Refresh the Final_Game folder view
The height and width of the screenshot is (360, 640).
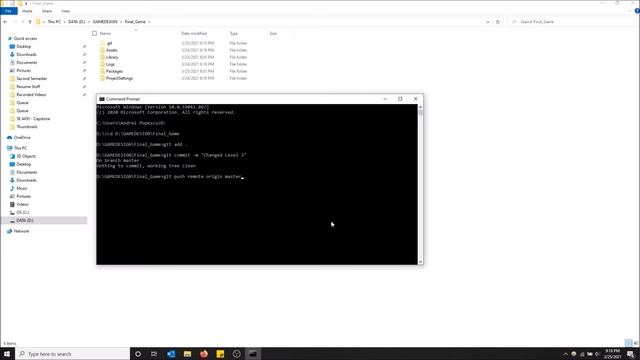498,22
